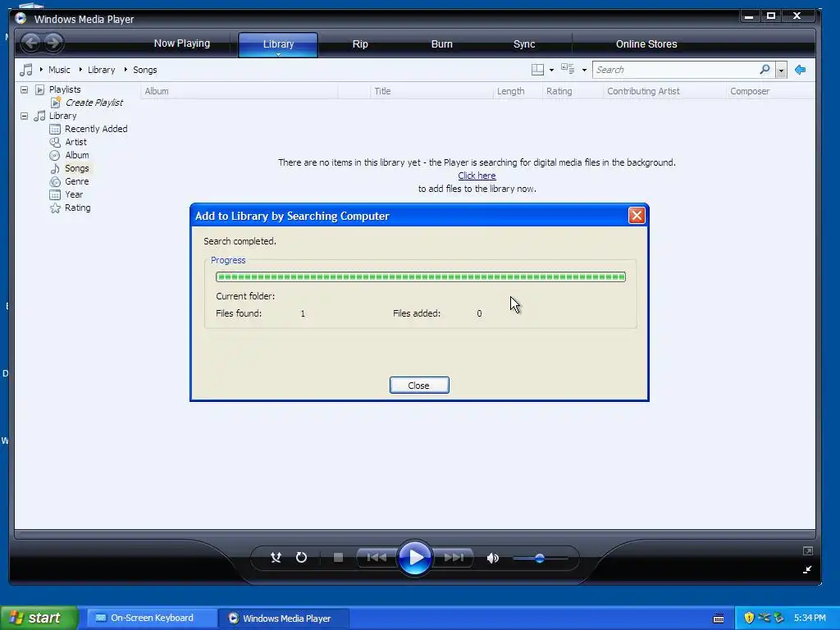
Task: Sort by the Album column header
Action: [x=239, y=91]
